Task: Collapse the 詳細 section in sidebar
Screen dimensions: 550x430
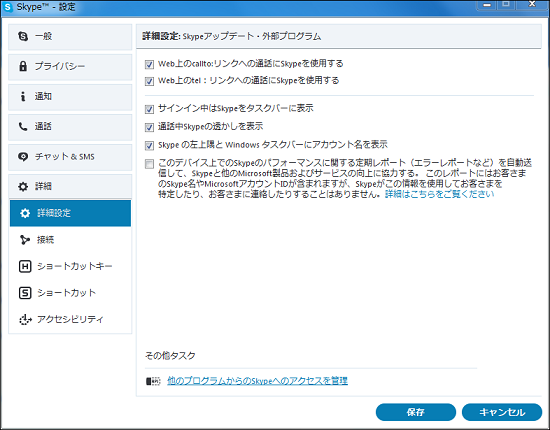Action: [70, 186]
